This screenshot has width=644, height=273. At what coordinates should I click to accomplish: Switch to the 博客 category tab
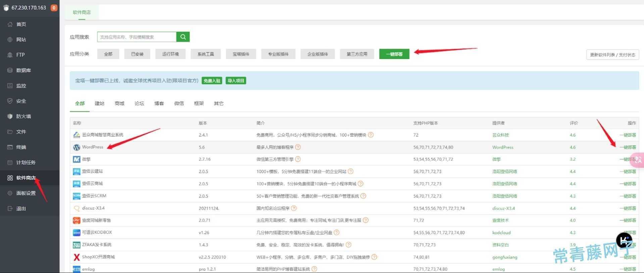point(159,103)
